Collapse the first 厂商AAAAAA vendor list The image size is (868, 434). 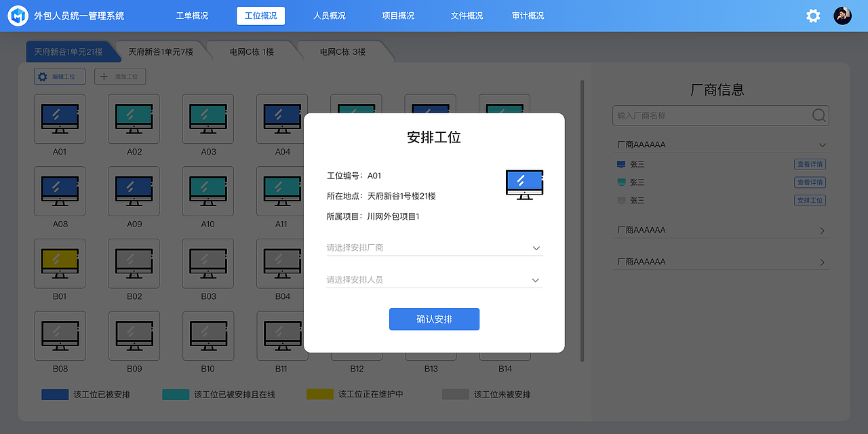point(822,144)
